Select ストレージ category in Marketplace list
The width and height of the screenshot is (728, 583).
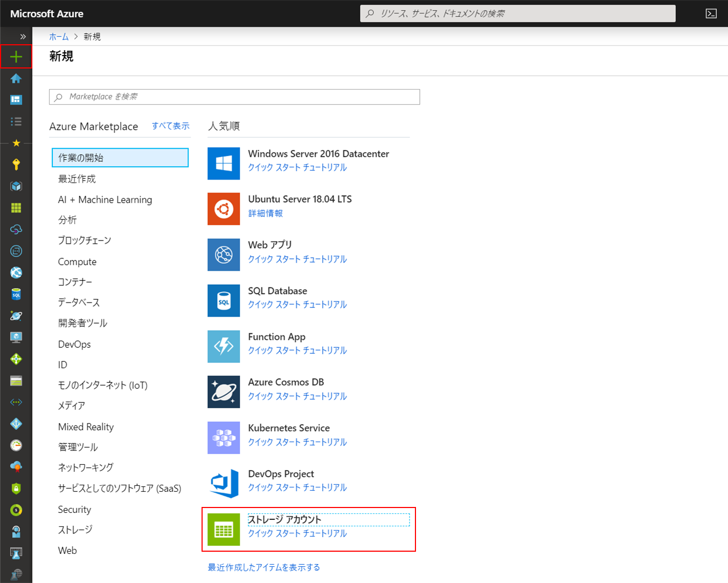coord(75,530)
